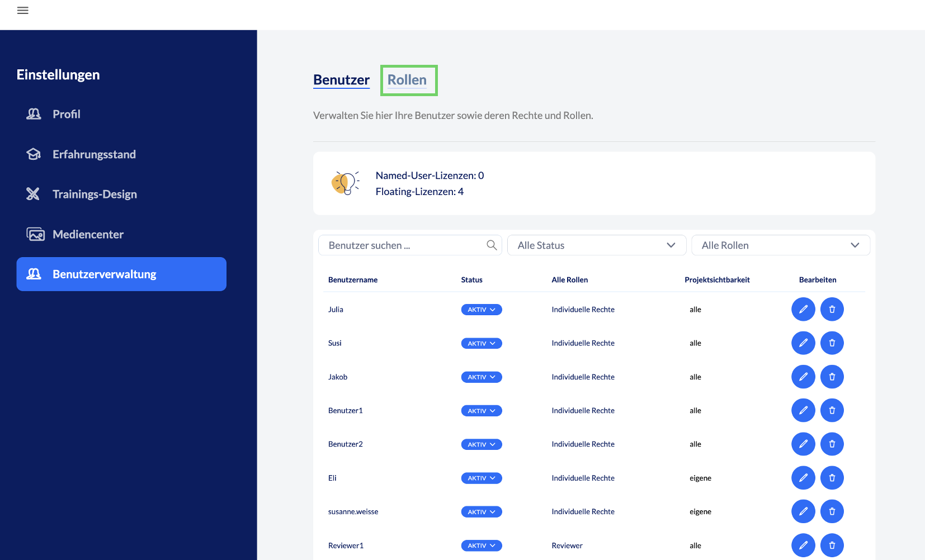Click the Benutzerverwaltung users icon
Screen dimensions: 925x560
tap(34, 274)
